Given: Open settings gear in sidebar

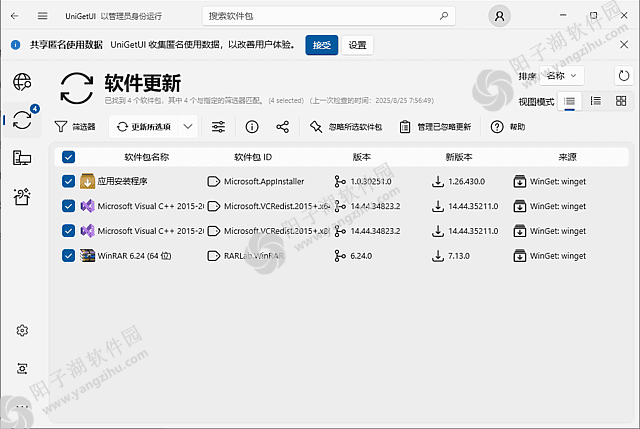Looking at the screenshot, I should pyautogui.click(x=22, y=330).
